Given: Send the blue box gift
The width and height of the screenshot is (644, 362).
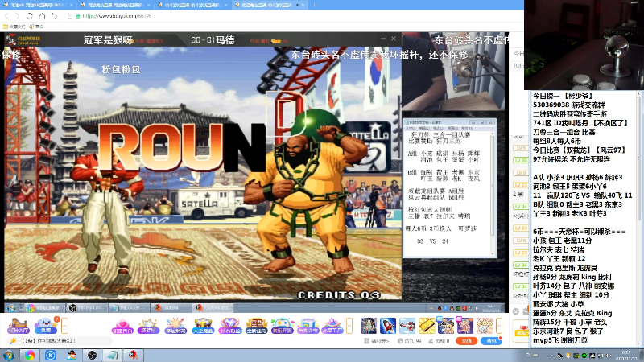Looking at the screenshot, I should (308, 326).
